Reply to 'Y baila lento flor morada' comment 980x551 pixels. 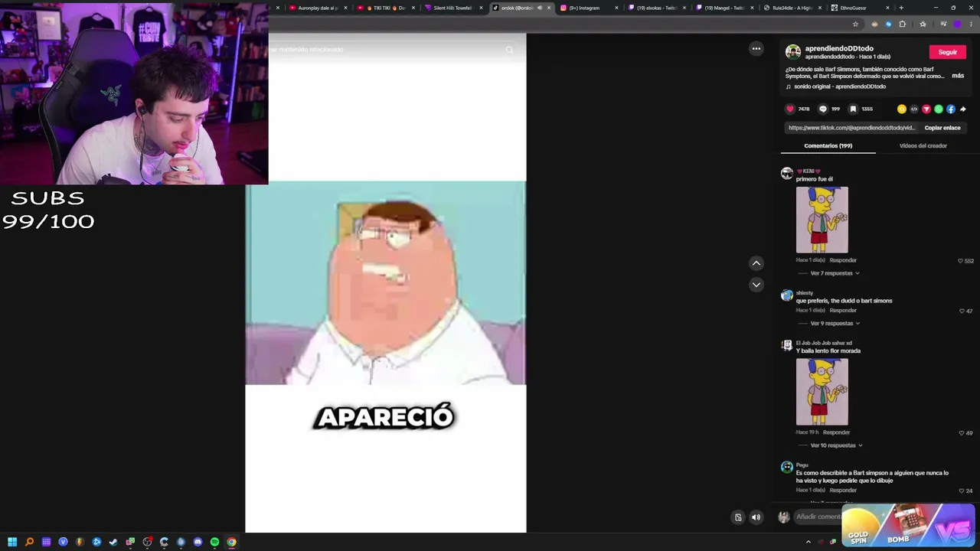coord(836,432)
